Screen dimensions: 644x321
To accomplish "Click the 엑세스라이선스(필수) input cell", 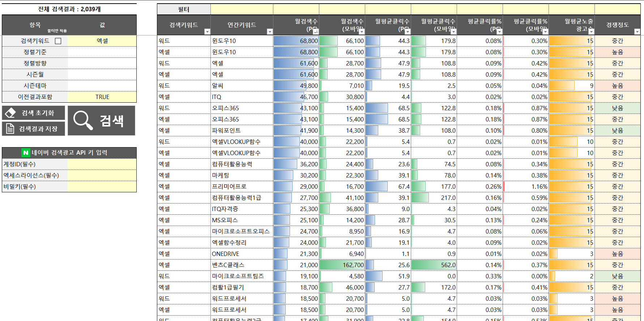I will pyautogui.click(x=102, y=175).
